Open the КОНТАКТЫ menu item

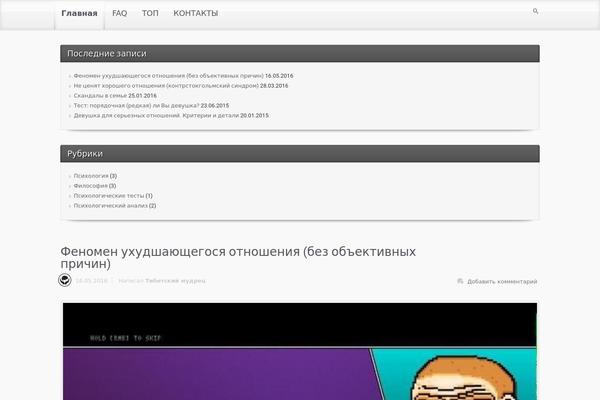(x=196, y=13)
